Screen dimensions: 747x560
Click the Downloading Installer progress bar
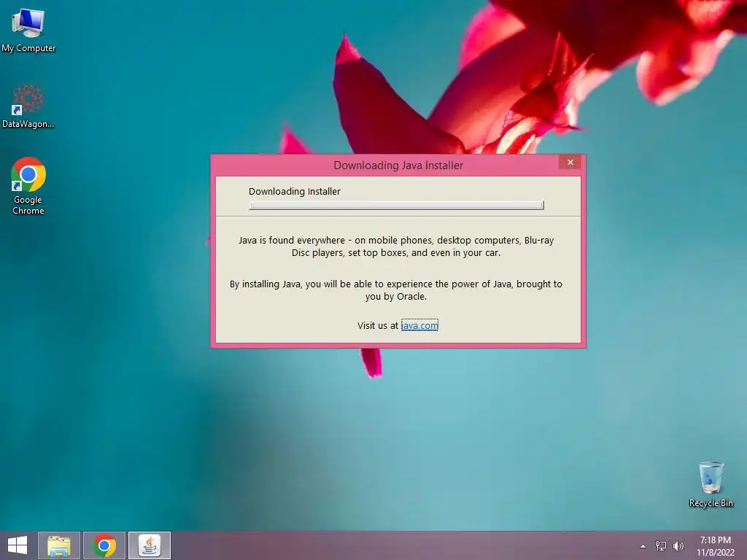396,205
